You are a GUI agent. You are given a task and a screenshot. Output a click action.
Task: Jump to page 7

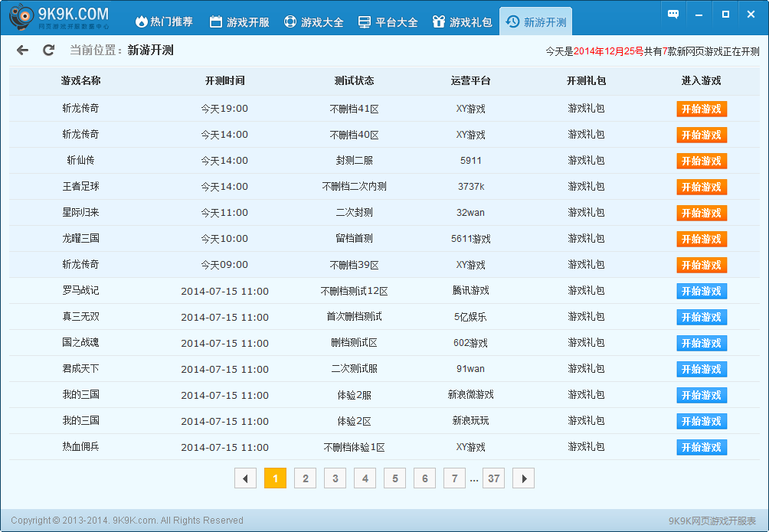[455, 478]
